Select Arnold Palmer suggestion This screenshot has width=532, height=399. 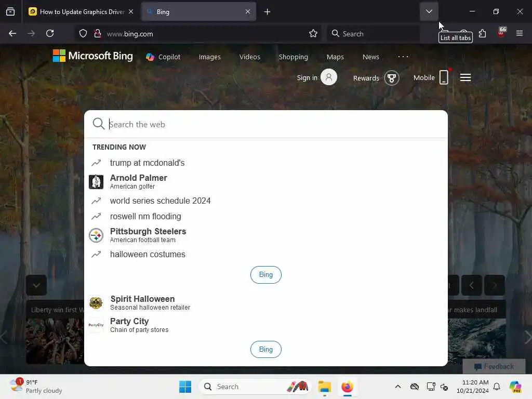pos(266,181)
